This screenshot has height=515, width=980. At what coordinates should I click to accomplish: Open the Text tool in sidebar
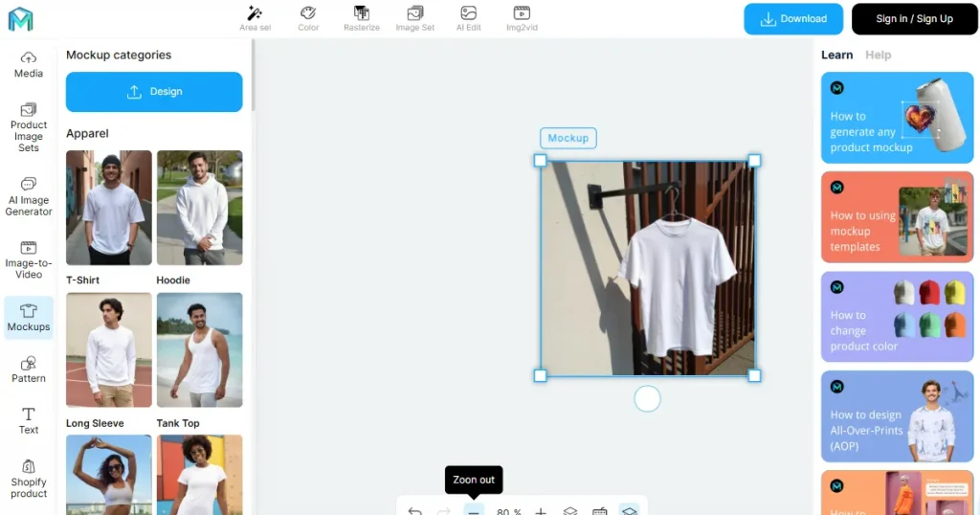(x=29, y=421)
